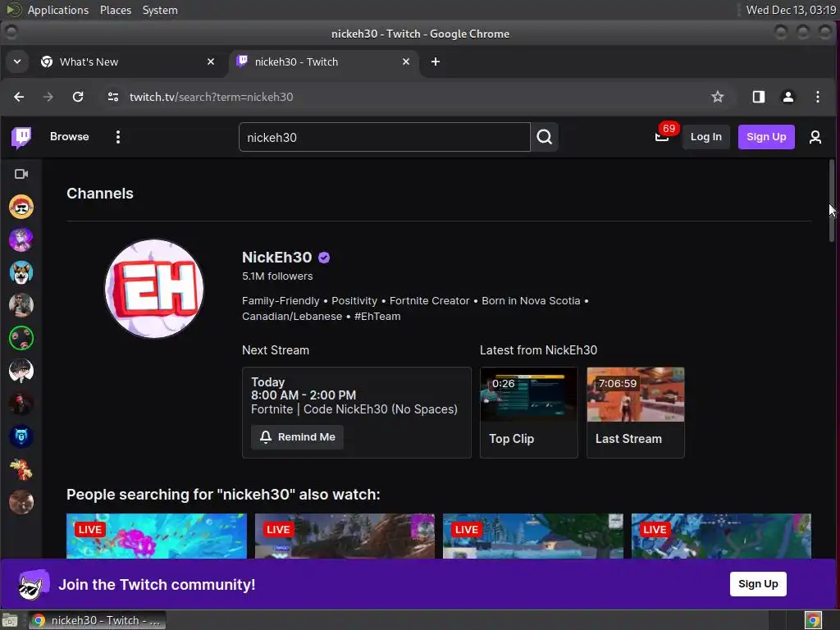Click the magnifier search button

tap(545, 137)
